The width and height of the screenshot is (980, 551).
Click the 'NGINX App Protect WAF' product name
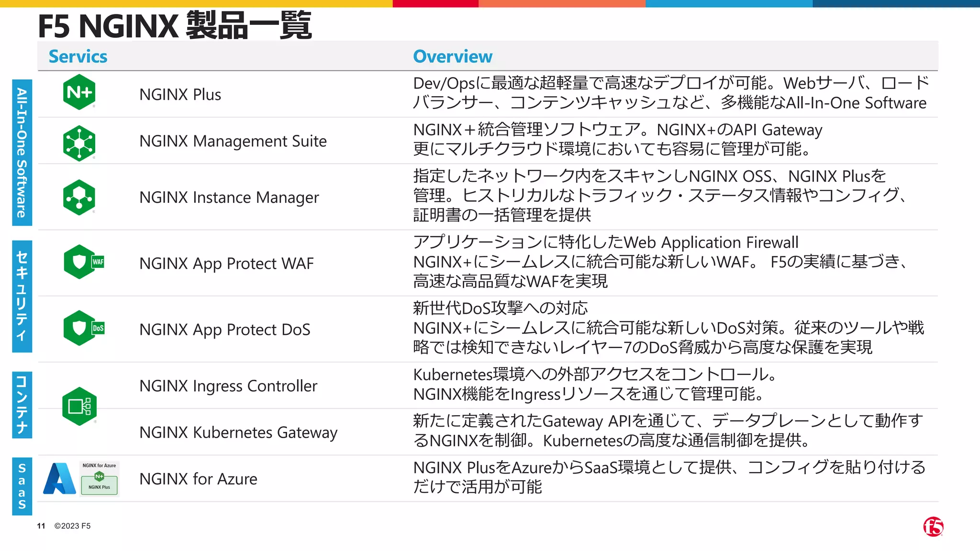click(226, 264)
